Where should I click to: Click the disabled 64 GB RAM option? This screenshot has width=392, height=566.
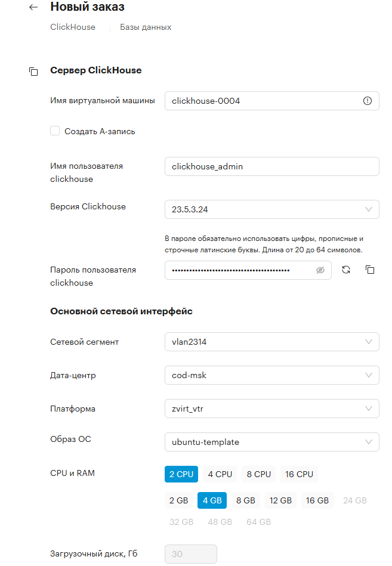point(258,522)
